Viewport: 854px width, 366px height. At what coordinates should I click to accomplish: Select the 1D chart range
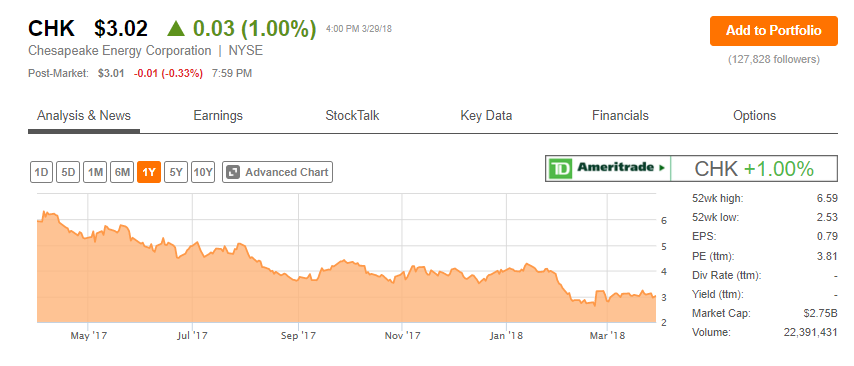coord(41,173)
